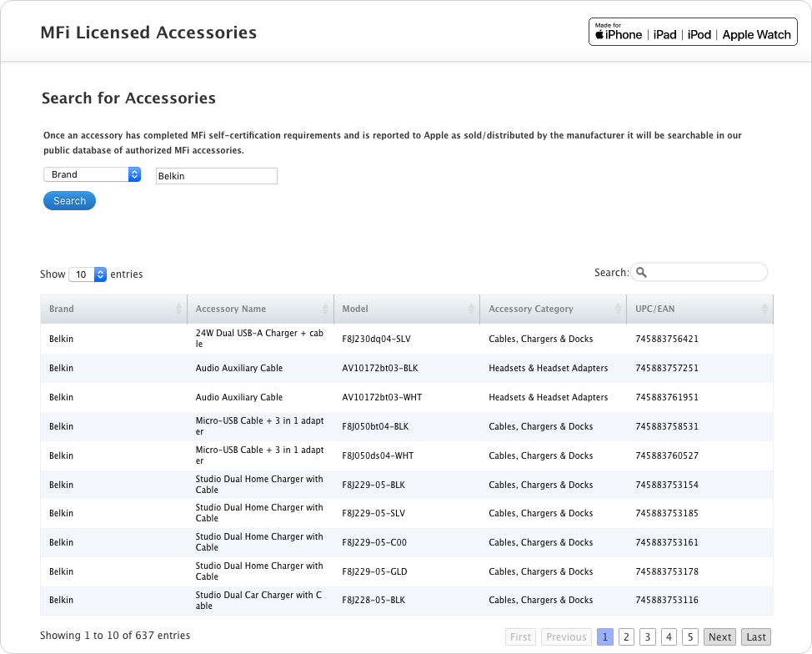The height and width of the screenshot is (654, 812).
Task: Jump to the Last results page
Action: pyautogui.click(x=756, y=636)
